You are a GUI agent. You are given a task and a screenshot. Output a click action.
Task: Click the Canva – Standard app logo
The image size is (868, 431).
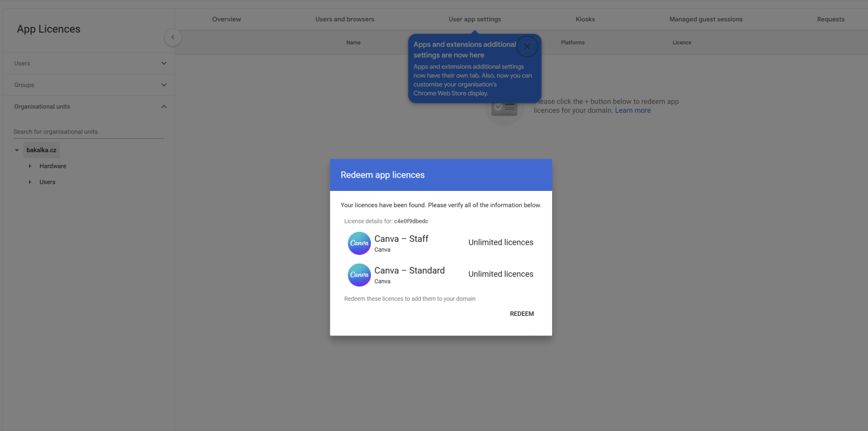(359, 275)
